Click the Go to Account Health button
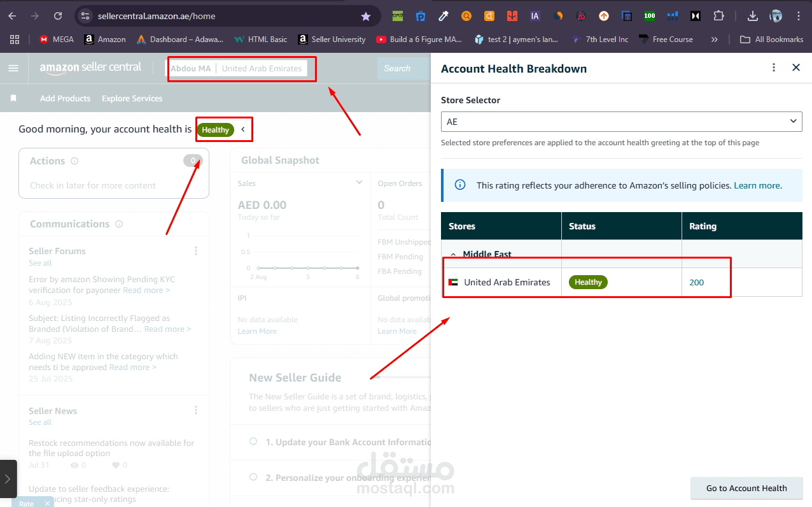Screen dimensions: 812x507 [746, 489]
